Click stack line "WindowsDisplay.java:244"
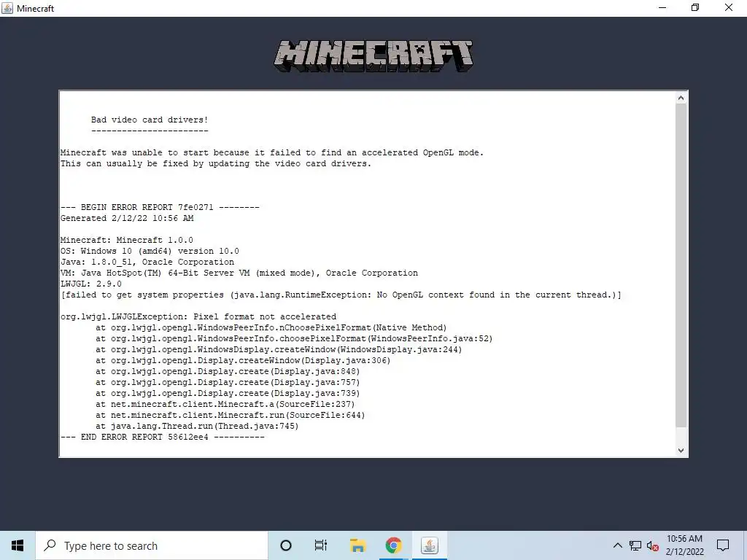The width and height of the screenshot is (747, 560). (279, 350)
